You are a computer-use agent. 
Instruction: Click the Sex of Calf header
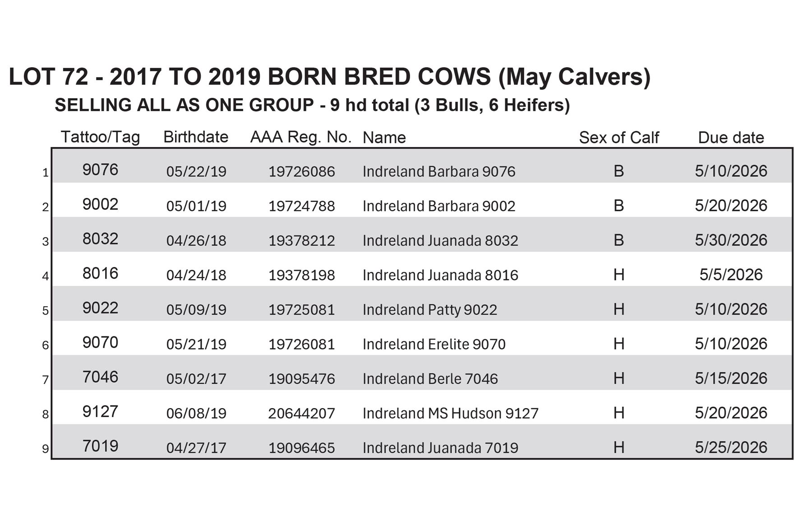click(x=618, y=138)
